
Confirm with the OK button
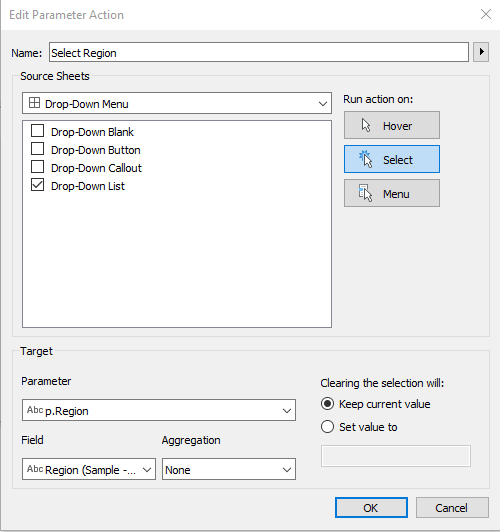pos(371,508)
